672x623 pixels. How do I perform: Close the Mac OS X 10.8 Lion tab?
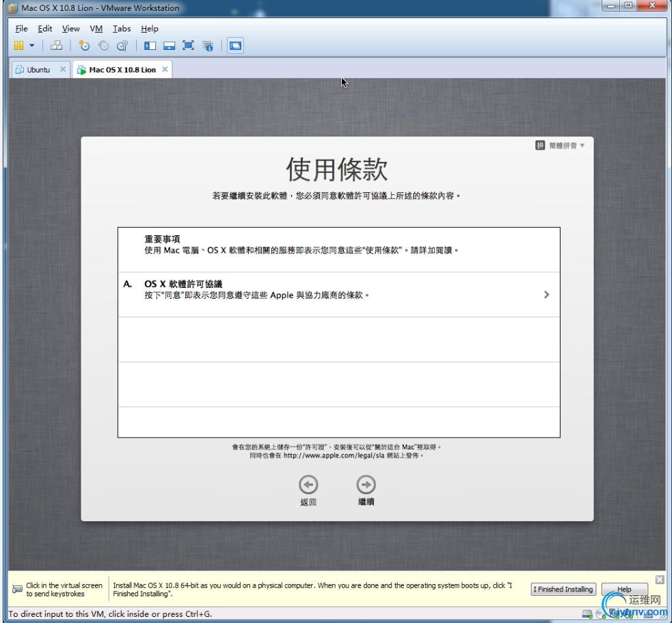(x=165, y=69)
